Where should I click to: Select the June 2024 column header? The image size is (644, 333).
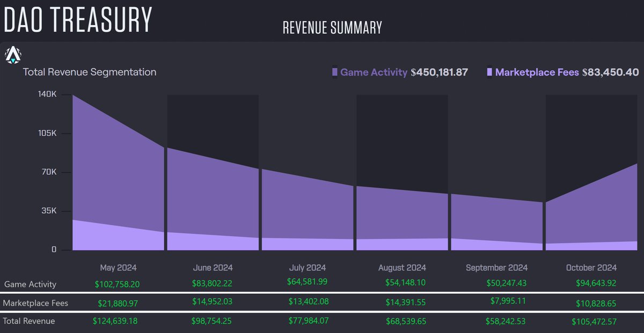point(213,268)
